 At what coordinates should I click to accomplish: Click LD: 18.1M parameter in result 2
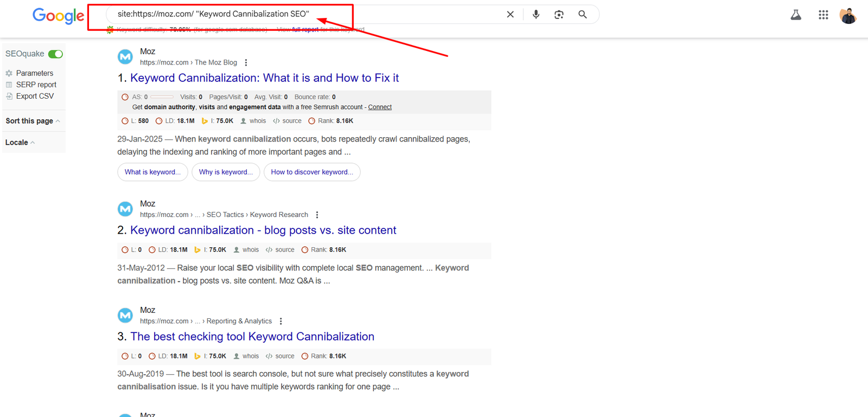pyautogui.click(x=168, y=250)
